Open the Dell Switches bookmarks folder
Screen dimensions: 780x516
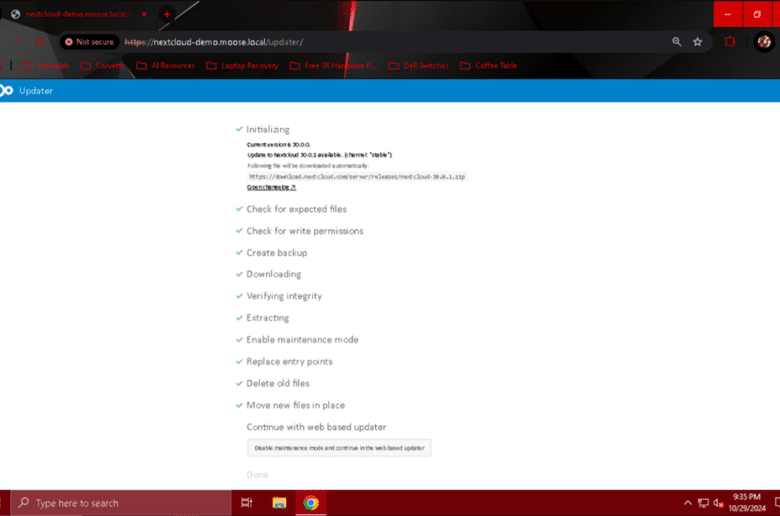tap(419, 66)
